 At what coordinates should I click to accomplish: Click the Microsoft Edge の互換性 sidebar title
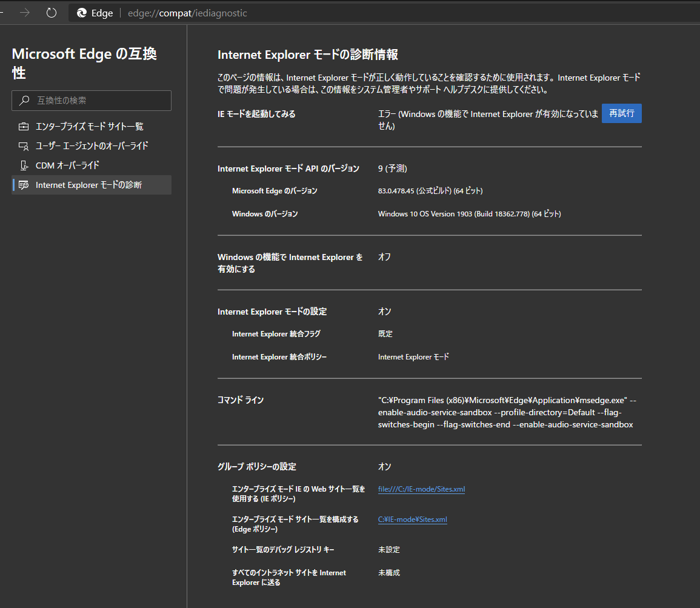84,63
